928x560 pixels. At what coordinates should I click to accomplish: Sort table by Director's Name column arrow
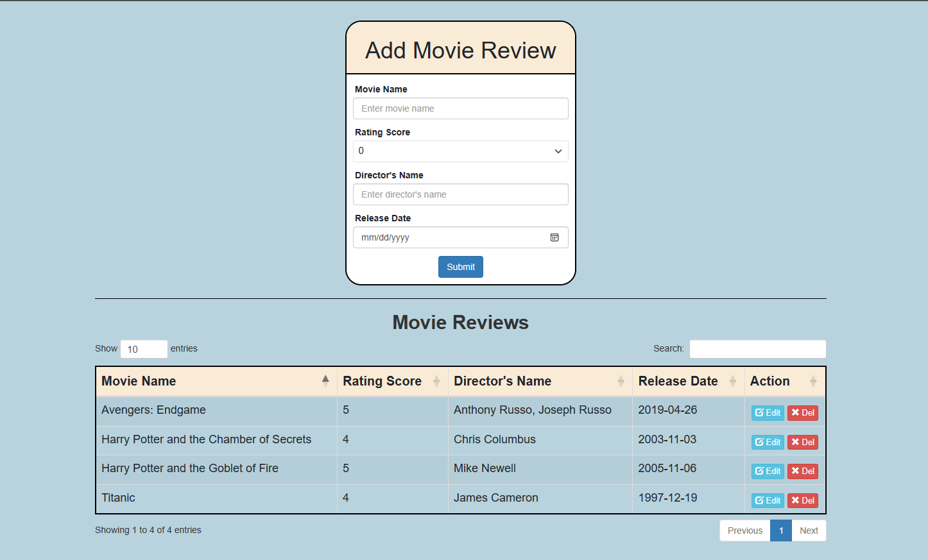click(x=621, y=381)
